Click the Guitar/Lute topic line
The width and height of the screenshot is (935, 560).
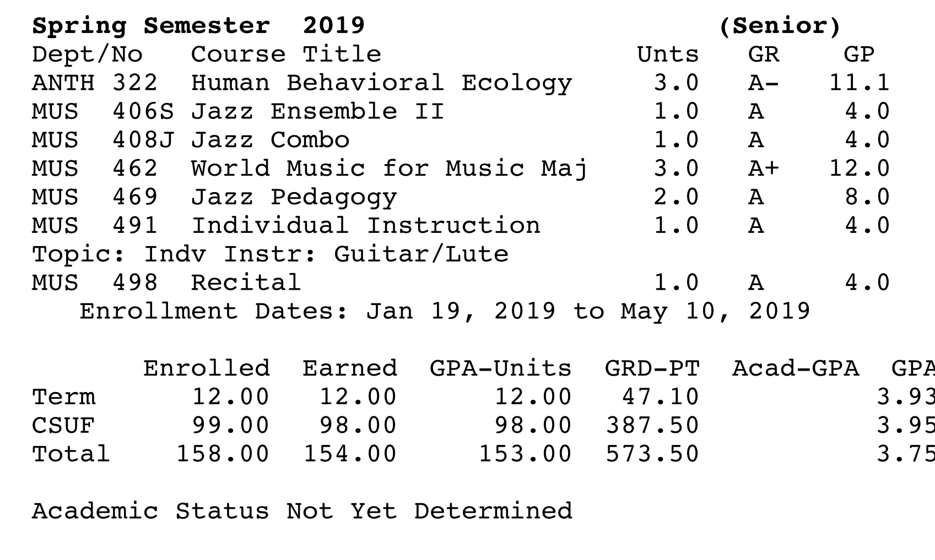[270, 255]
